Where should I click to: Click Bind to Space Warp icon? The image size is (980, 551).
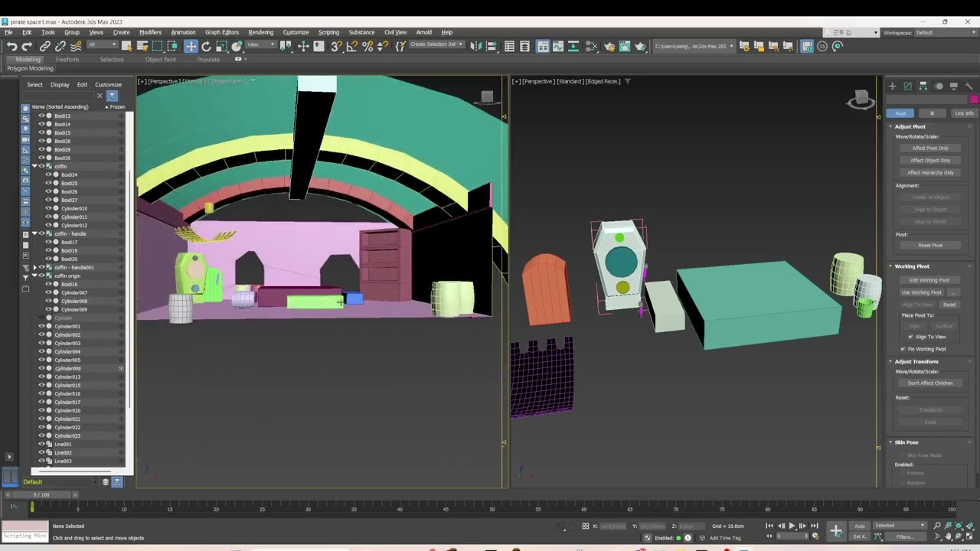pyautogui.click(x=75, y=47)
